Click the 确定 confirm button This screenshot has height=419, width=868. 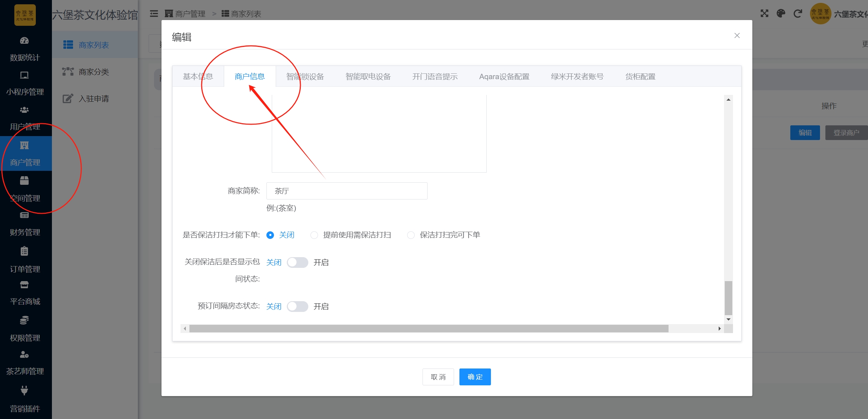pos(475,377)
